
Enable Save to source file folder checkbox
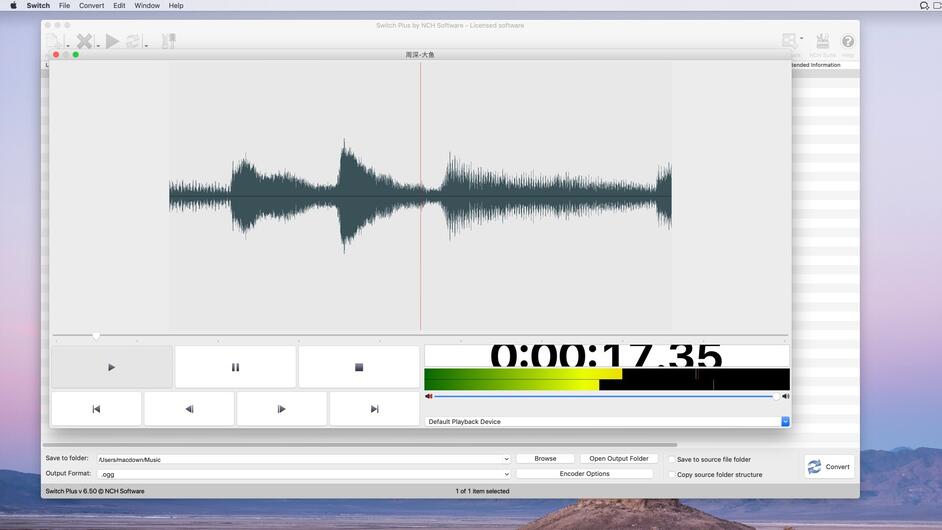pos(672,459)
